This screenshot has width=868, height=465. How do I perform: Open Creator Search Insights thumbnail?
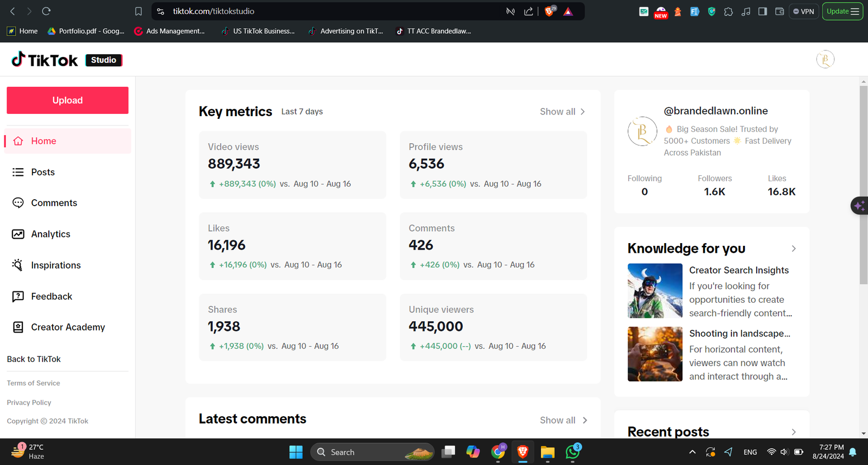tap(655, 291)
